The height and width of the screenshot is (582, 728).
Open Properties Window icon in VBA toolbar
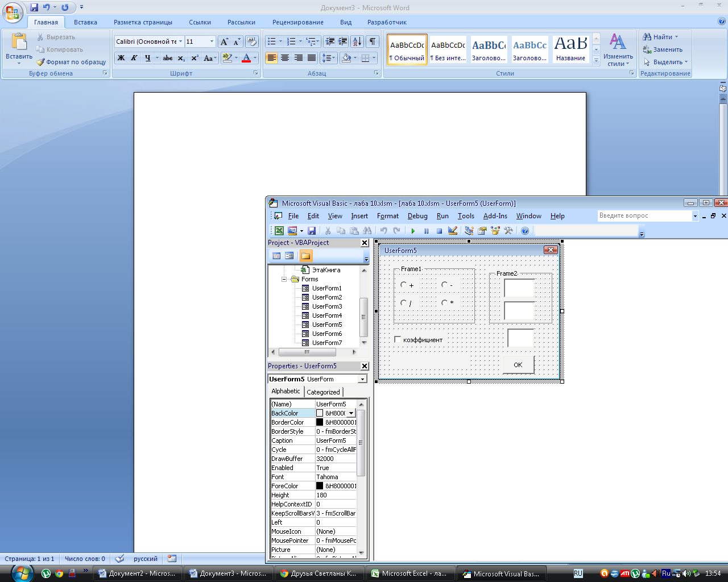[x=482, y=231]
